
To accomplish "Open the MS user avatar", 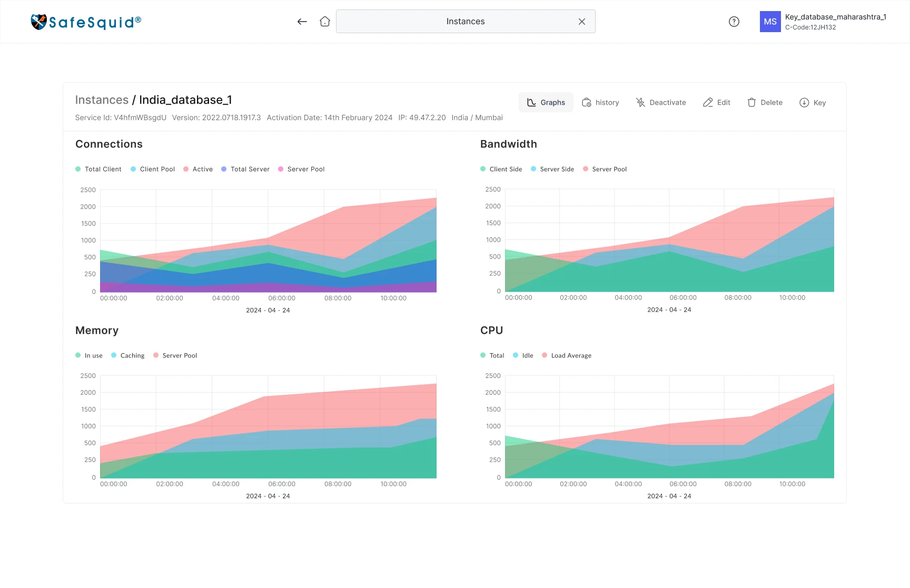I will [x=770, y=22].
